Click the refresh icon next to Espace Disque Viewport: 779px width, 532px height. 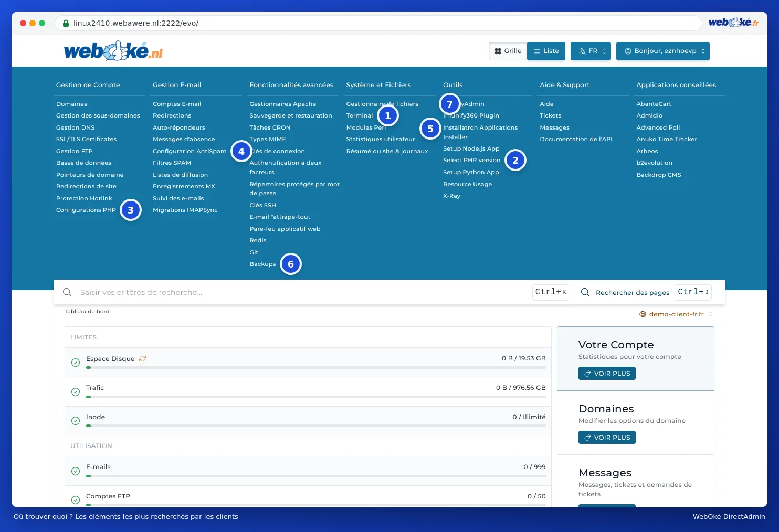[142, 359]
